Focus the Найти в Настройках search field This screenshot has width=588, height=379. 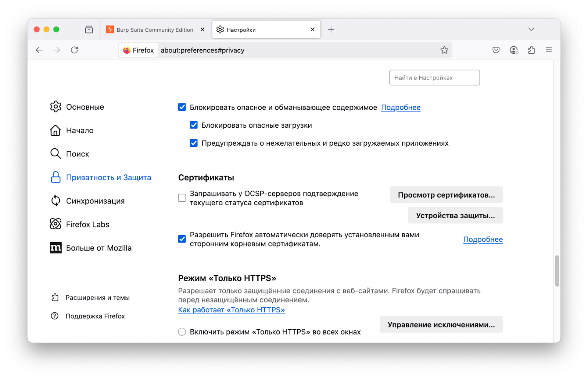(434, 78)
